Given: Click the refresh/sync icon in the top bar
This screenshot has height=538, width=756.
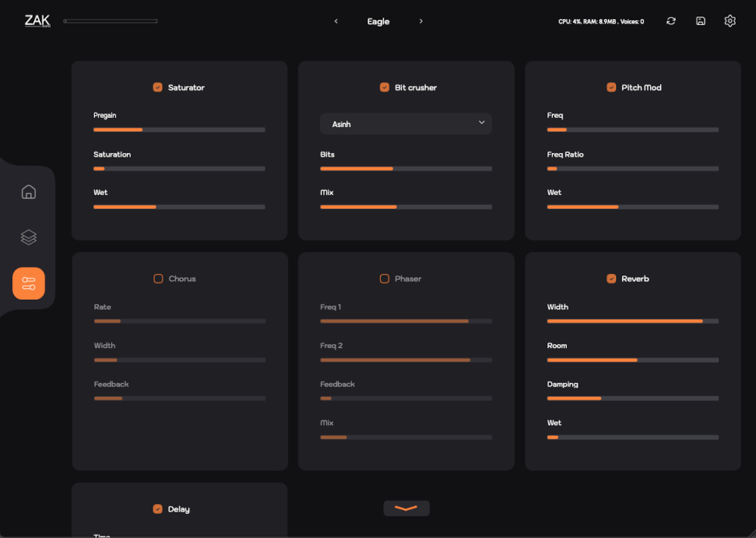Looking at the screenshot, I should click(671, 21).
